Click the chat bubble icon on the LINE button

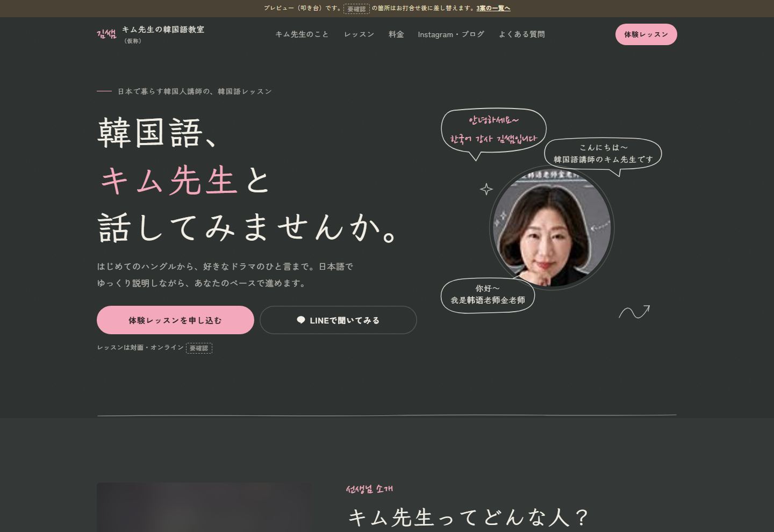coord(301,320)
